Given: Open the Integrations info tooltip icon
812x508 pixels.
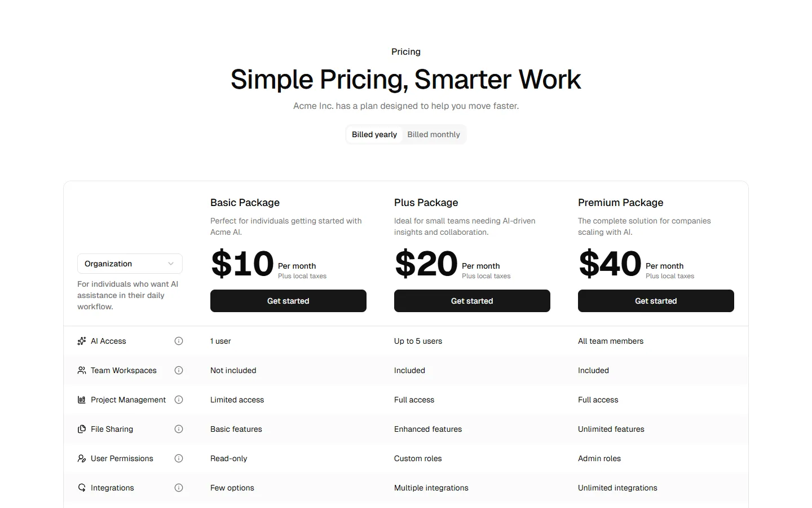Looking at the screenshot, I should click(x=179, y=488).
